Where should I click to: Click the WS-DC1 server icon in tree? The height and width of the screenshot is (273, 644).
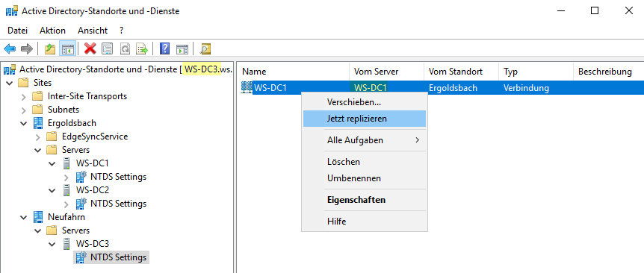66,163
